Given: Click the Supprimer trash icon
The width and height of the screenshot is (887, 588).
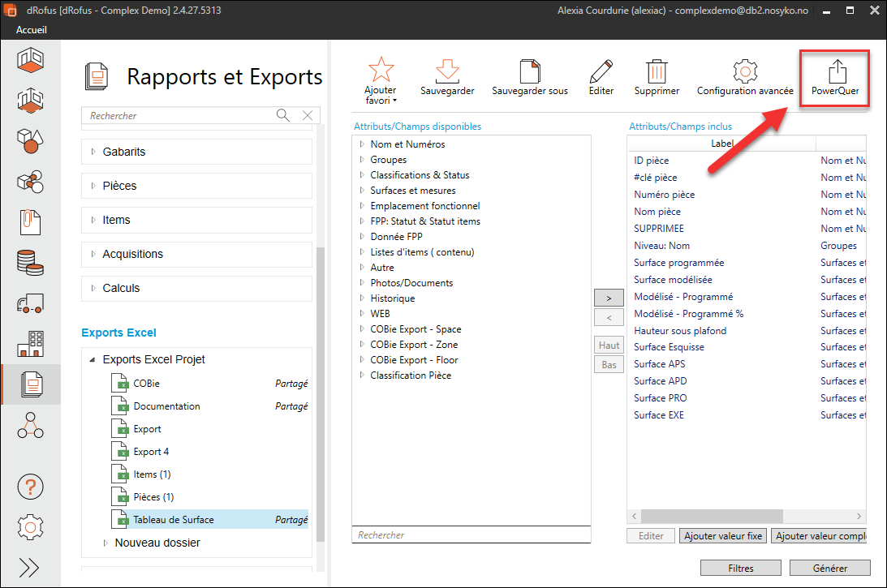Looking at the screenshot, I should pyautogui.click(x=657, y=71).
